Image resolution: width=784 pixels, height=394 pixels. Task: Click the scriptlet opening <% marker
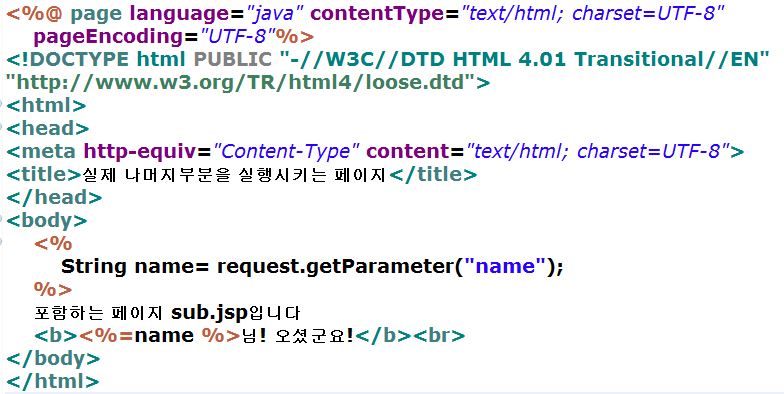(x=53, y=244)
